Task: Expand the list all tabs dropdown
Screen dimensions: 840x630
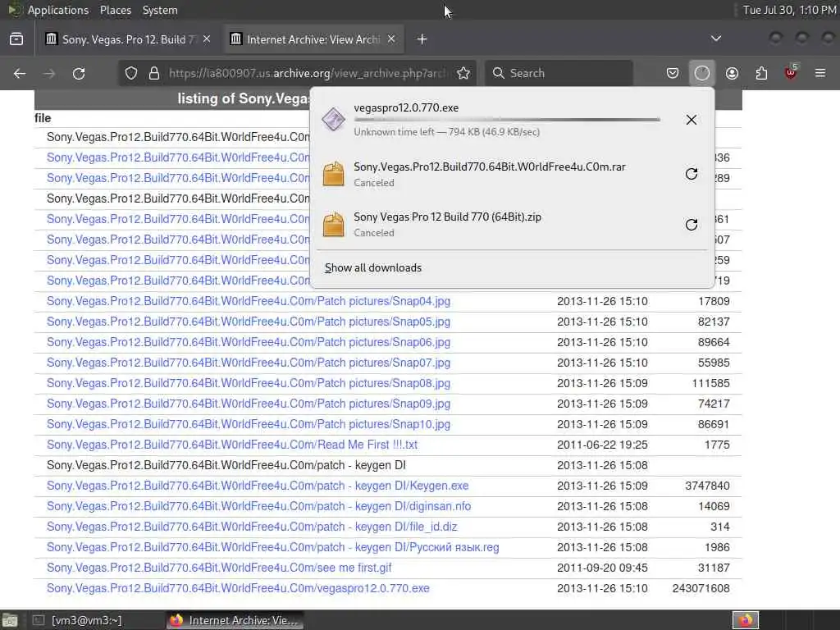Action: pyautogui.click(x=715, y=39)
